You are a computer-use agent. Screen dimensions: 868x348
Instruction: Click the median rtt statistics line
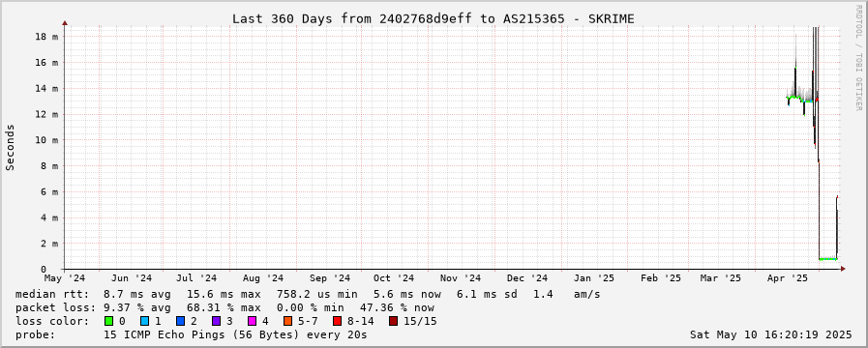(308, 294)
